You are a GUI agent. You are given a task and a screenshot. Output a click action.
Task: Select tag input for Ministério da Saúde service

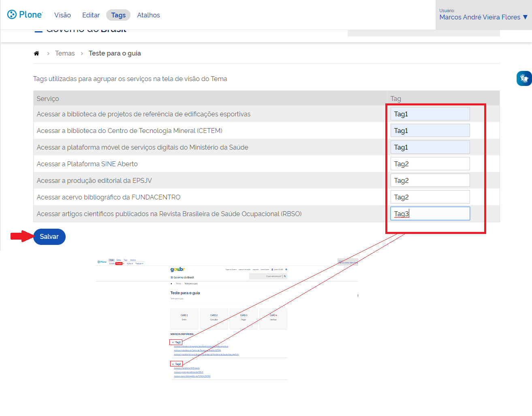coord(429,147)
